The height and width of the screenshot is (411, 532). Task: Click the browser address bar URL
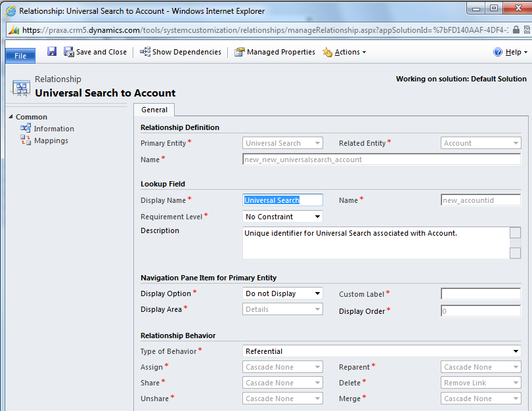[x=265, y=30]
